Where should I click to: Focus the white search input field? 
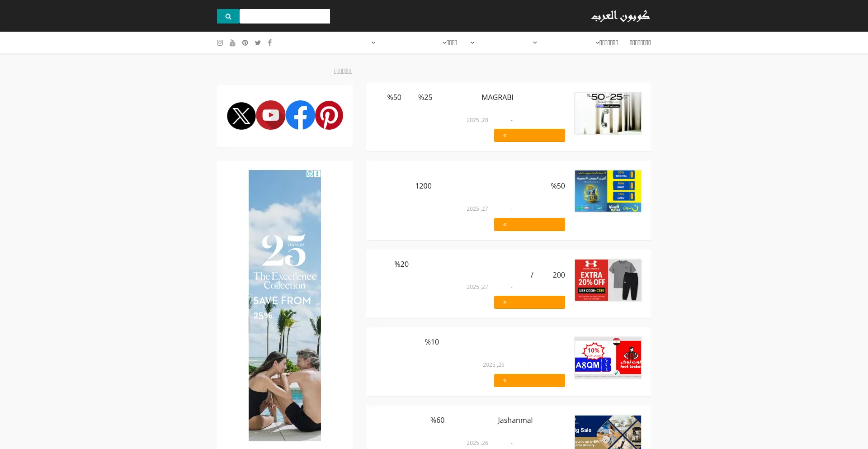click(285, 16)
